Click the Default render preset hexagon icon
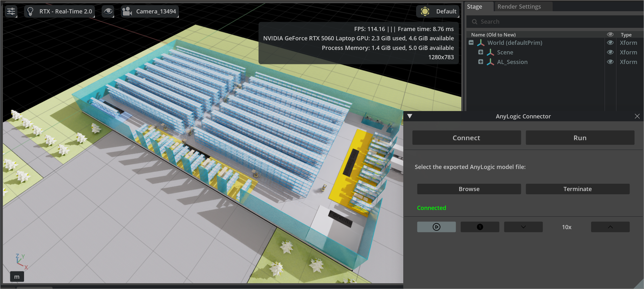644x289 pixels. 425,11
